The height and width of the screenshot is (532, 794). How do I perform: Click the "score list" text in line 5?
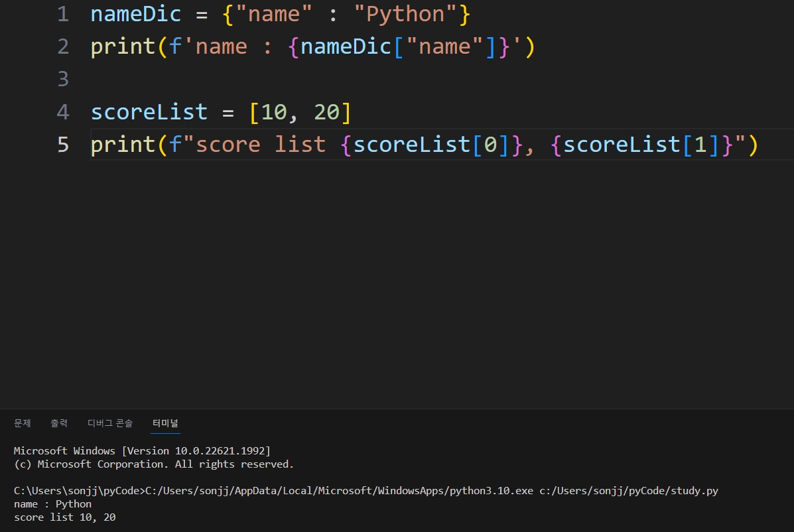click(261, 145)
